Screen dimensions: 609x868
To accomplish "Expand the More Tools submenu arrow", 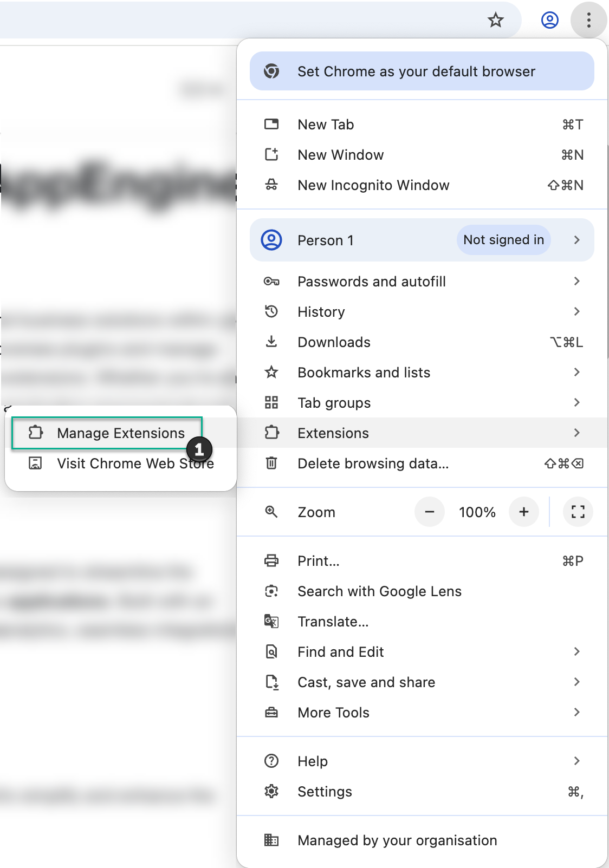I will click(576, 712).
